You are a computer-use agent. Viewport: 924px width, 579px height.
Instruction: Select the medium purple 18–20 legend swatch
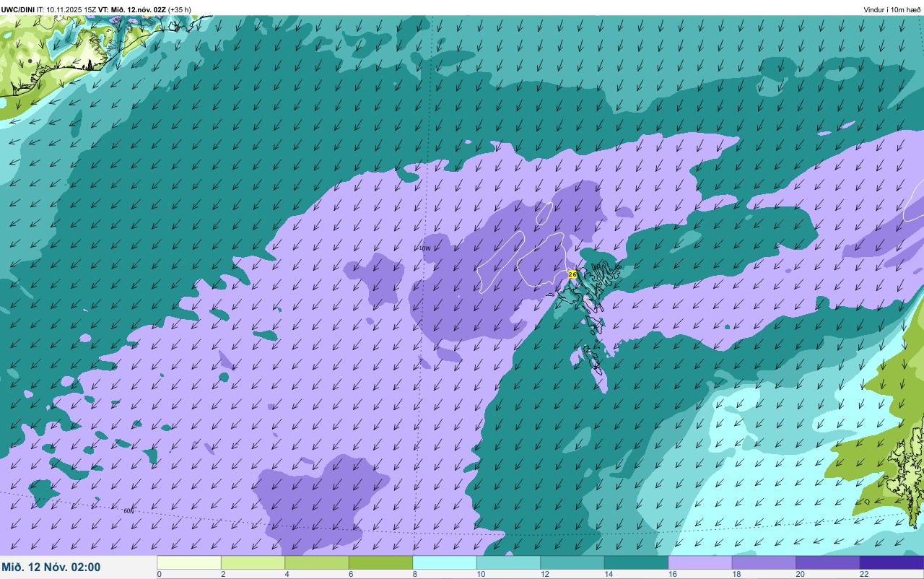coord(764,562)
